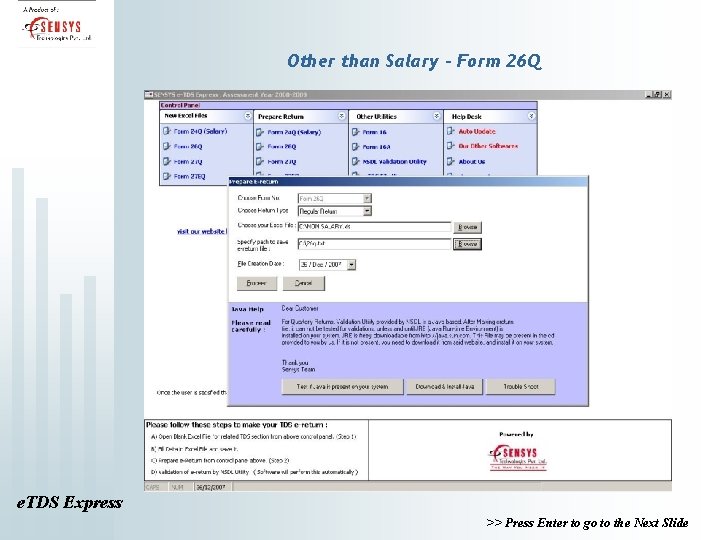Open Form 26Q icon under New Excel Files
Image resolution: width=720 pixels, height=540 pixels.
[167, 146]
